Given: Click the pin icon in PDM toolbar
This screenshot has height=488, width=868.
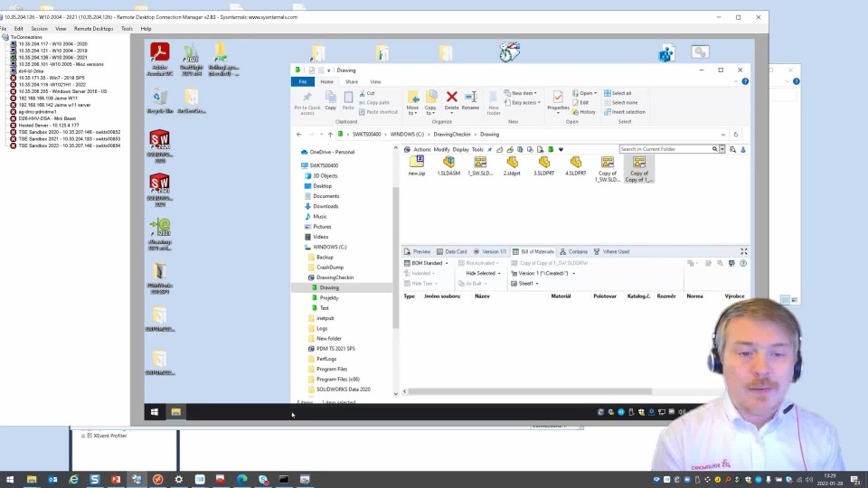Looking at the screenshot, I should pyautogui.click(x=489, y=149).
